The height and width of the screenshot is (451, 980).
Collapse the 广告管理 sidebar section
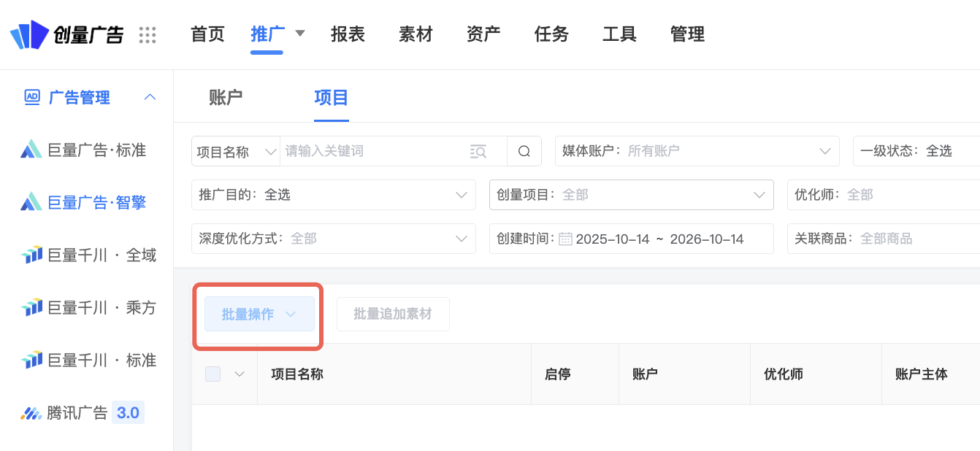pos(150,97)
